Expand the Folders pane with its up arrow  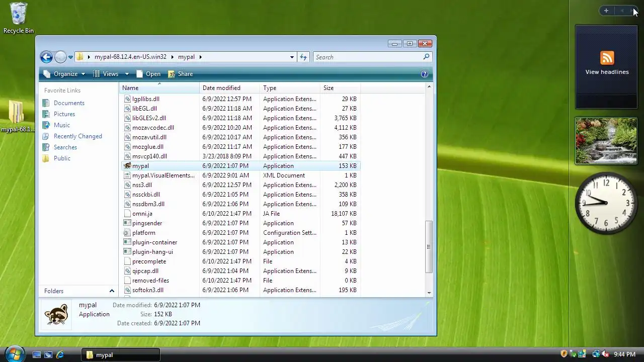click(112, 291)
